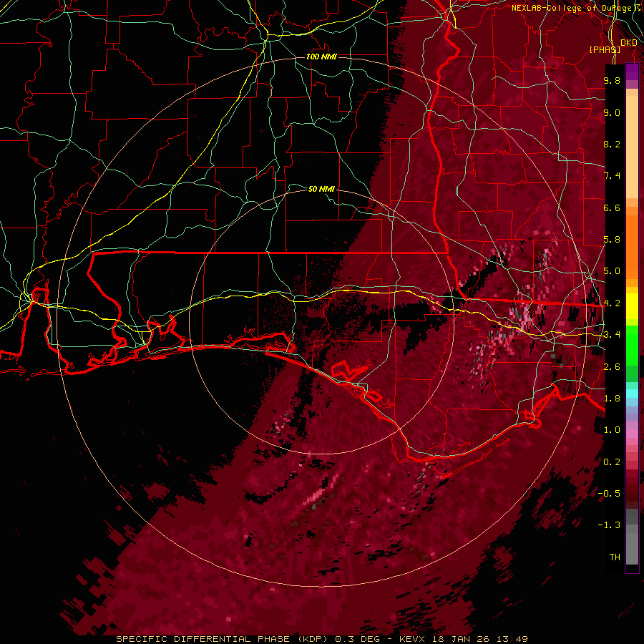The height and width of the screenshot is (644, 644).
Task: Click the KEVX radar site identifier
Action: (414, 639)
